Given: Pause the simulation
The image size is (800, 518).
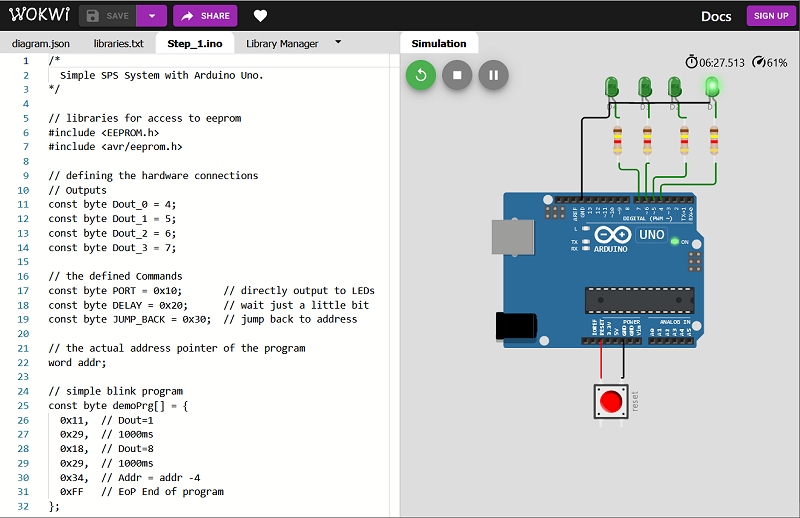Looking at the screenshot, I should tap(493, 75).
